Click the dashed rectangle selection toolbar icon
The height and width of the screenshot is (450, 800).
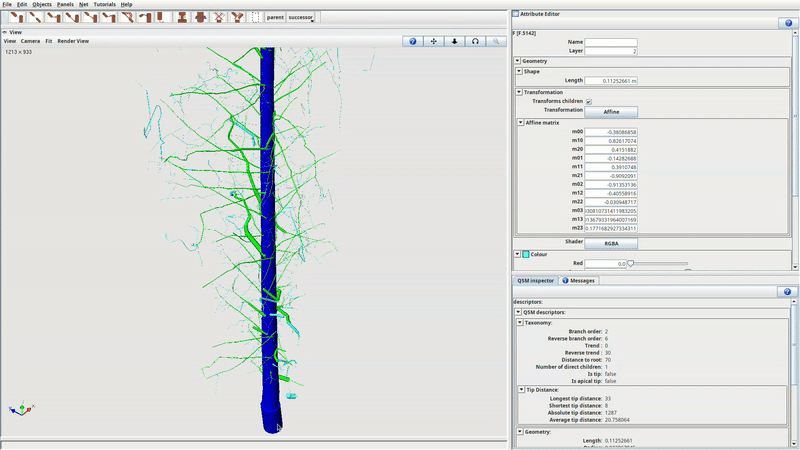tap(256, 17)
